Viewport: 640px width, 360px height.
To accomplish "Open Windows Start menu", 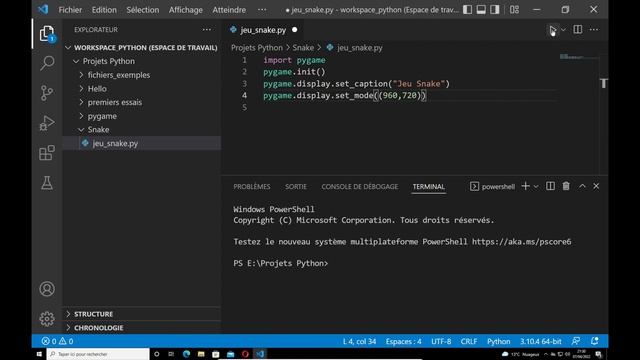I will click(x=39, y=354).
